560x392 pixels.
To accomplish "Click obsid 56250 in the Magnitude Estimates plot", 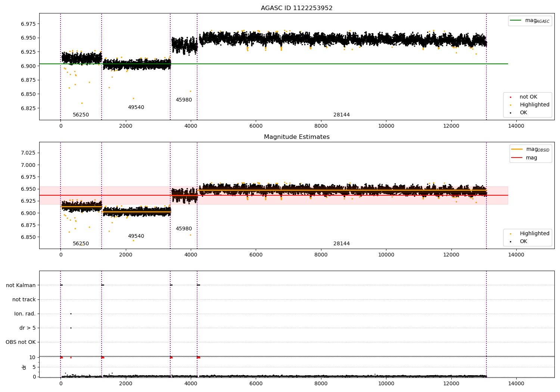I will coord(81,244).
